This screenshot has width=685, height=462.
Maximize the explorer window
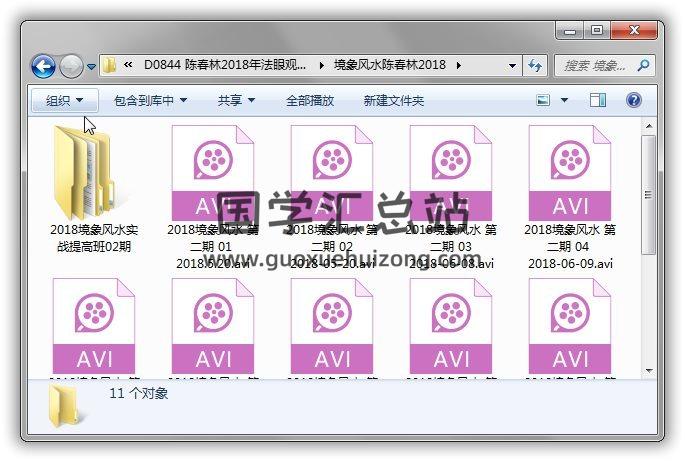pos(597,30)
